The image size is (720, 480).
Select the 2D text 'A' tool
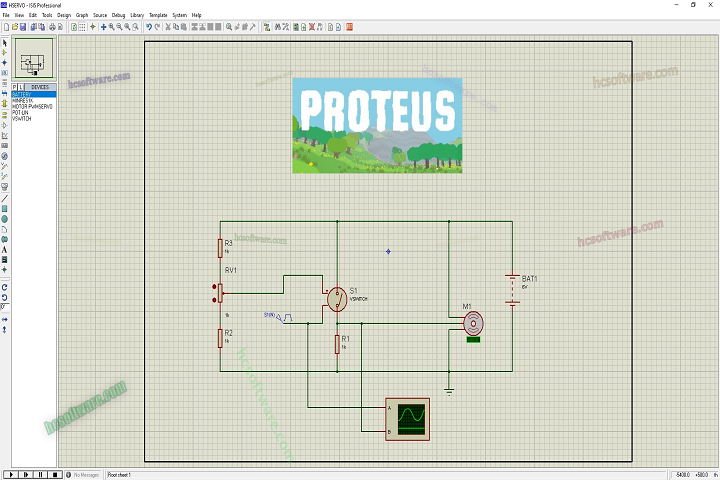[x=5, y=250]
